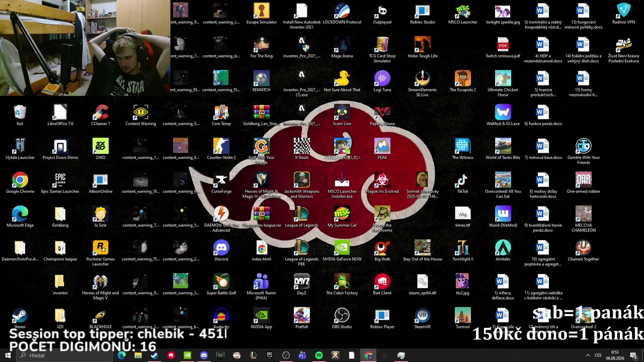The height and width of the screenshot is (362, 644).
Task: Open Google Chrome desktop shortcut
Action: (x=20, y=179)
